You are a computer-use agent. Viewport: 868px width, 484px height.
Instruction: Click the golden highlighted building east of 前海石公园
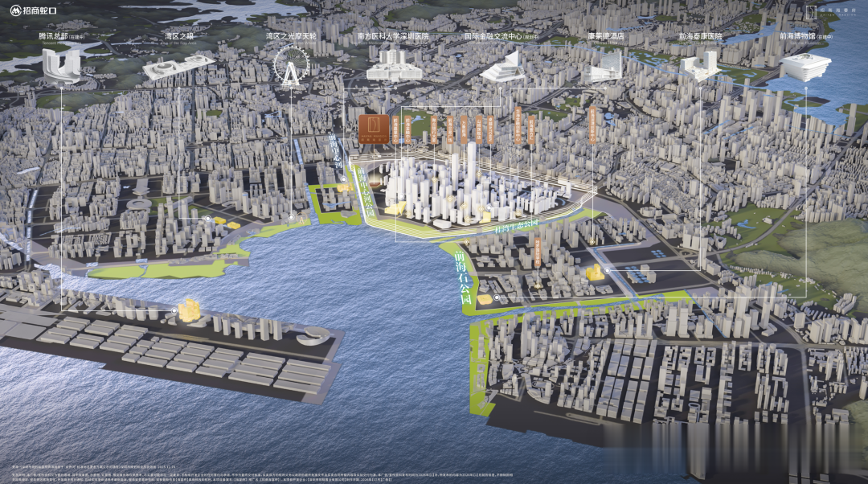point(485,300)
